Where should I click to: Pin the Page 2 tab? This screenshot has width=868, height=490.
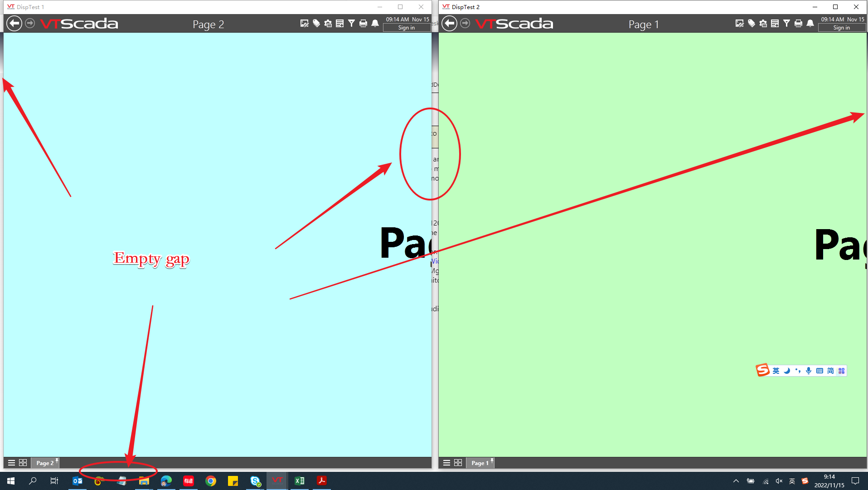tap(57, 460)
